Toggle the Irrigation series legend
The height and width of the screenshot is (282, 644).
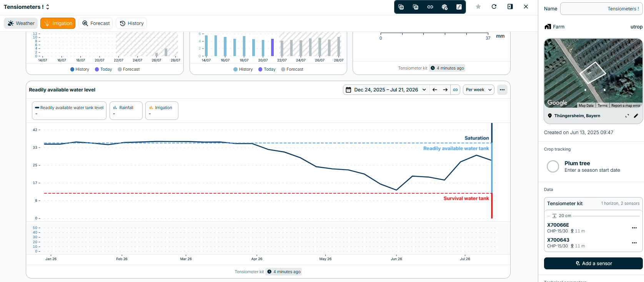(162, 111)
